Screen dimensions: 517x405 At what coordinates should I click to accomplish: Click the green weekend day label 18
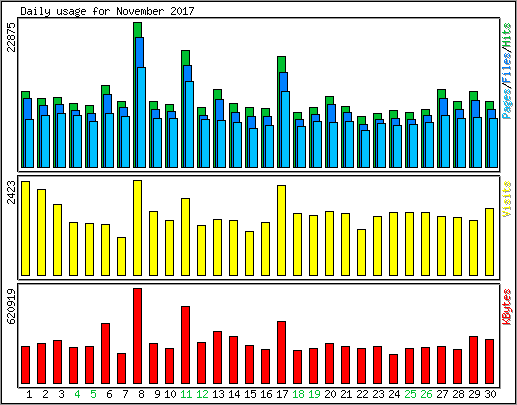(x=298, y=394)
